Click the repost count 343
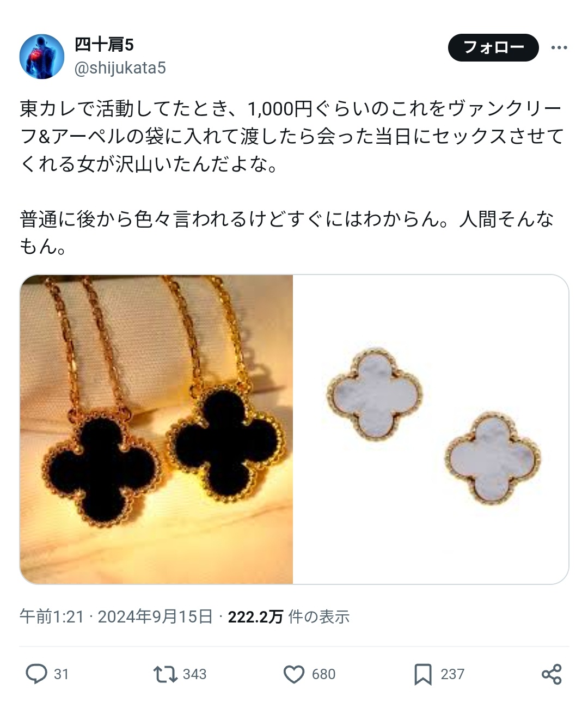The width and height of the screenshot is (588, 702). click(x=194, y=674)
